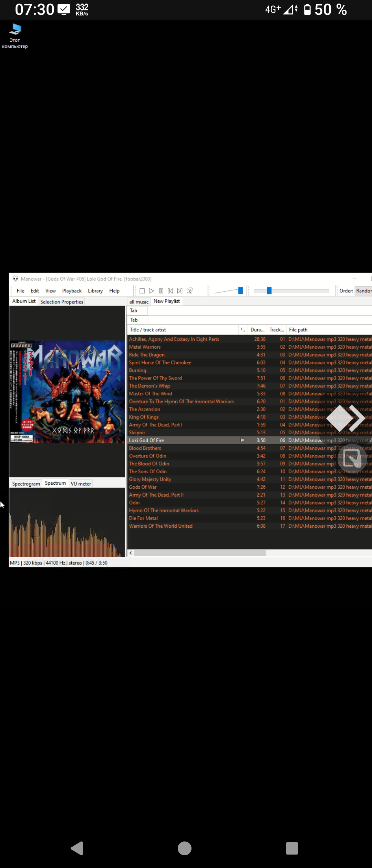Image resolution: width=372 pixels, height=868 pixels.
Task: Click the volume slider handle
Action: click(x=240, y=291)
